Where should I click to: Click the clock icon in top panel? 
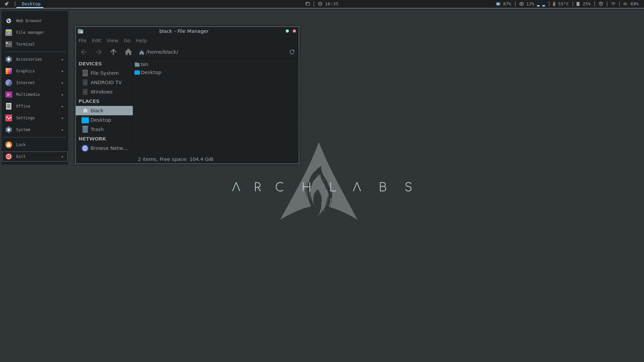tap(320, 4)
